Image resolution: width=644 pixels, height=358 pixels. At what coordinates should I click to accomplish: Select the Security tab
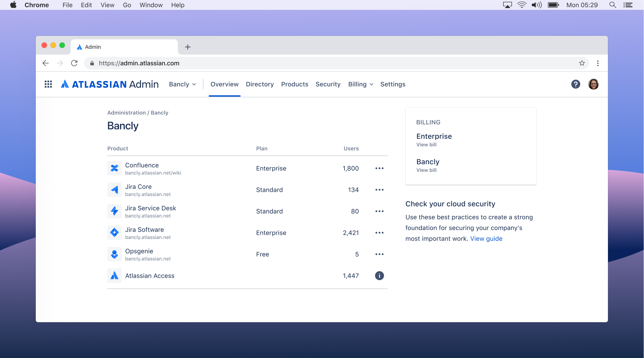(328, 84)
